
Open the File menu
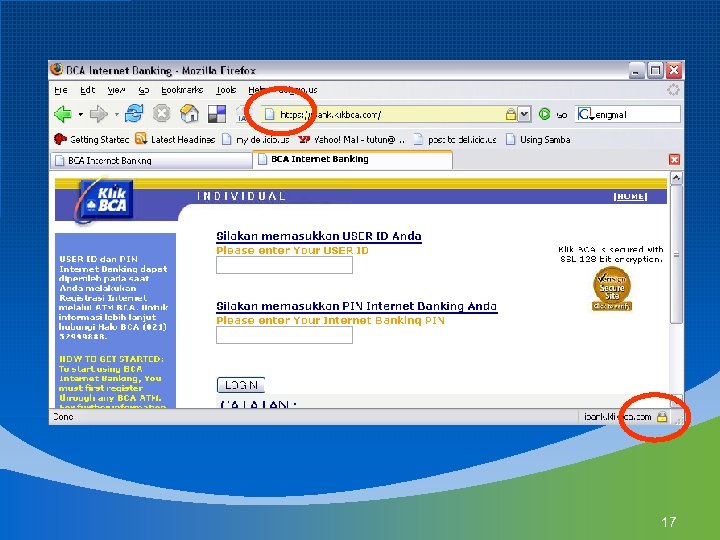[61, 90]
